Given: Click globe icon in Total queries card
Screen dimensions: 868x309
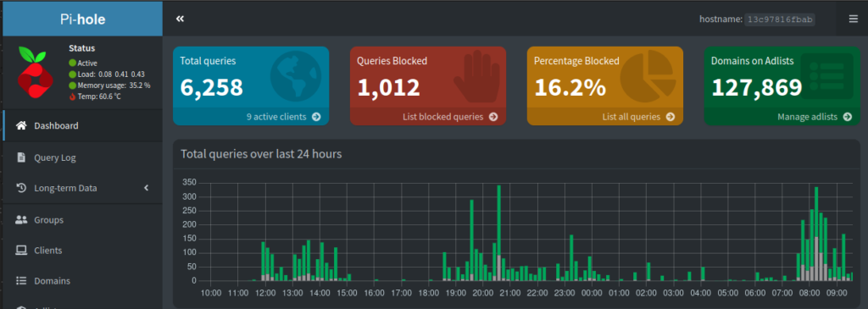Looking at the screenshot, I should click(x=296, y=77).
